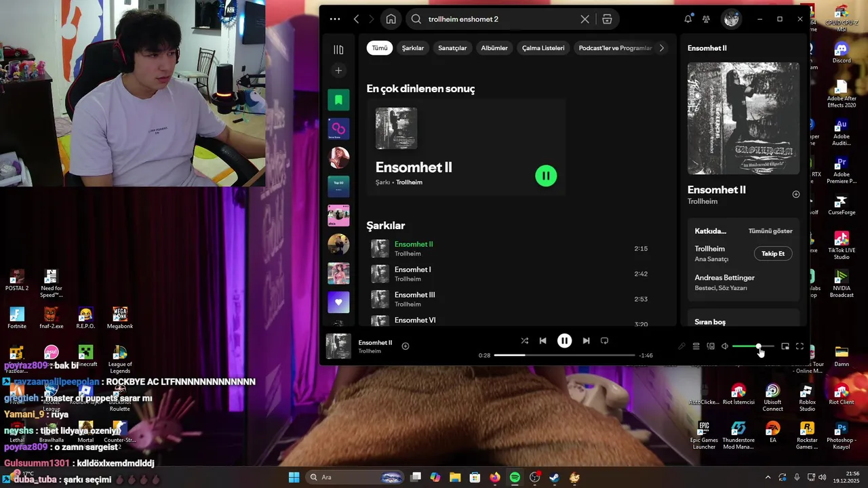The height and width of the screenshot is (488, 868).
Task: Open the green bookmark playlist in sidebar
Action: pos(338,100)
